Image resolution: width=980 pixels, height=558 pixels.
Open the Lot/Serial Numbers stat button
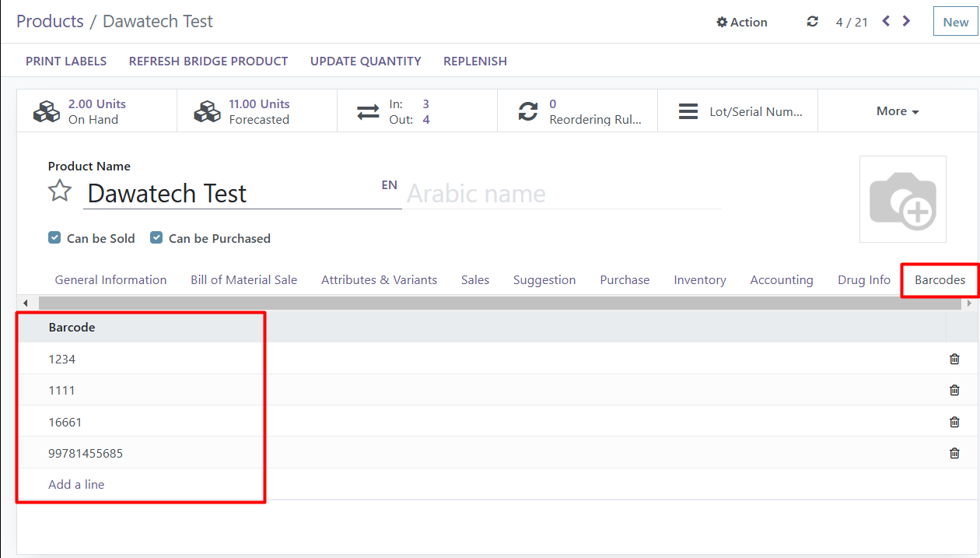[738, 111]
